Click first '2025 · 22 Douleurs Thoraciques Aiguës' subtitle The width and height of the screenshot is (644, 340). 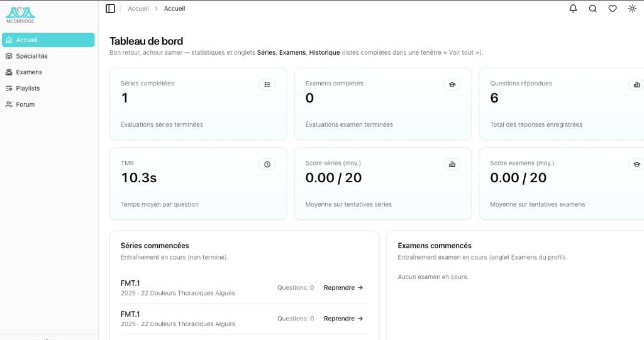[x=178, y=293]
